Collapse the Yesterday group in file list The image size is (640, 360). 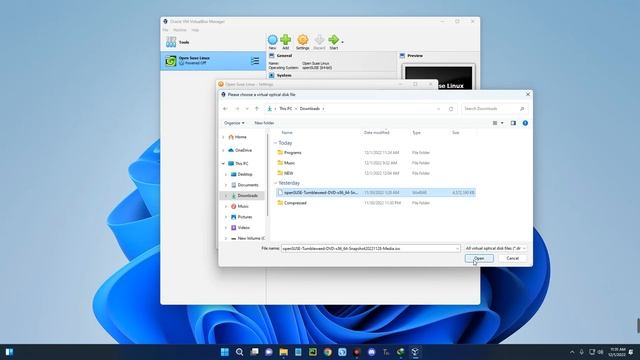275,183
